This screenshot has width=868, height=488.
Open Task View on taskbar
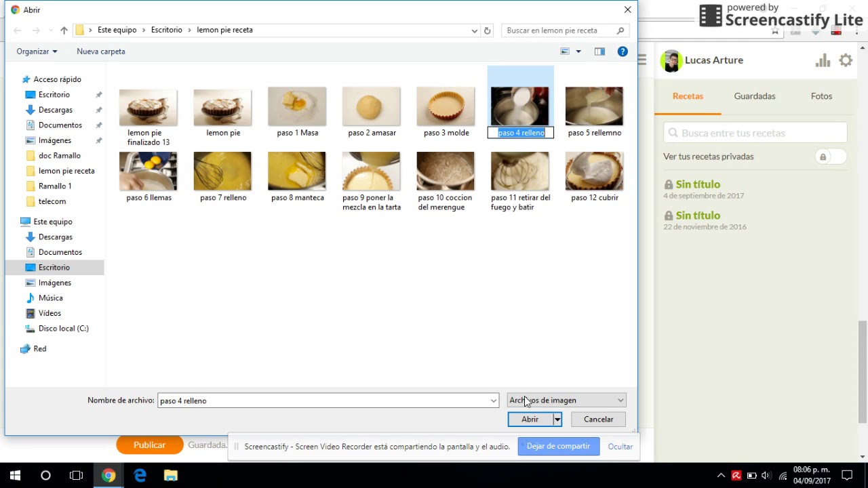77,476
